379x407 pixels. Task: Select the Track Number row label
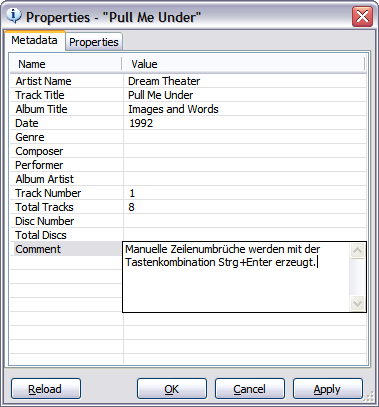[x=48, y=193]
